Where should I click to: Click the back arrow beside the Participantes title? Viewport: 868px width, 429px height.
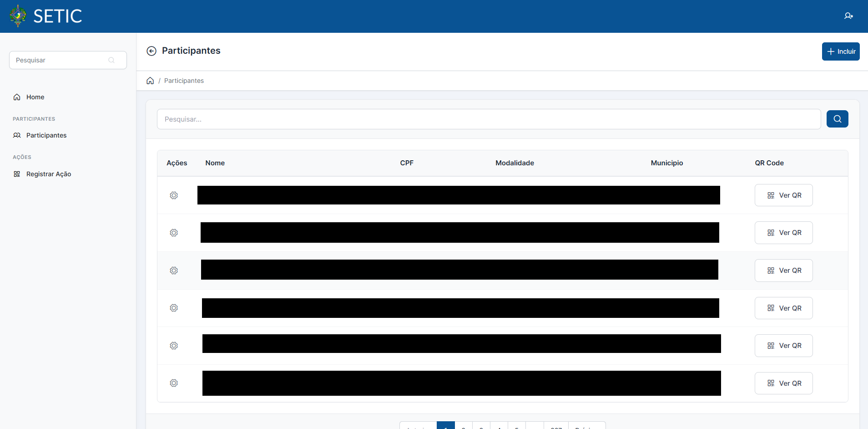point(151,51)
